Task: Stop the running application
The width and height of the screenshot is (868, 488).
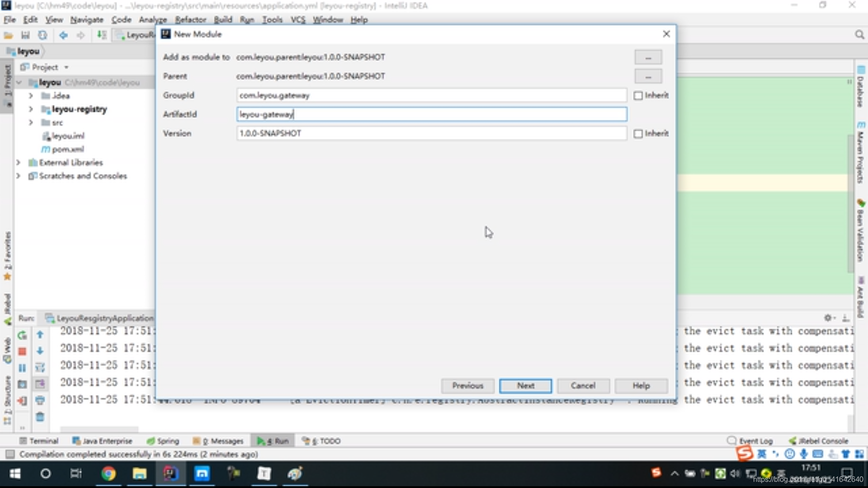Action: [x=22, y=352]
